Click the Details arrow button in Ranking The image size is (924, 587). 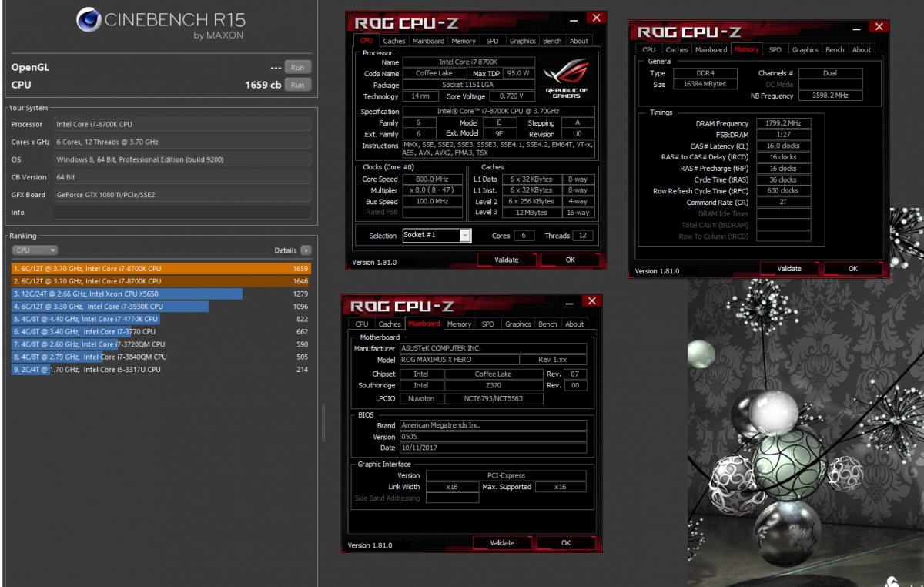(x=306, y=250)
